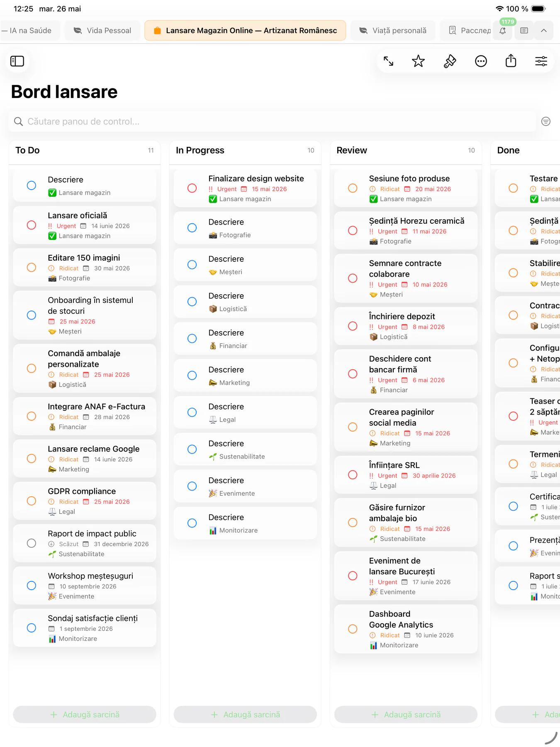Open the In Progress column header
The image size is (560, 747).
tap(245, 150)
